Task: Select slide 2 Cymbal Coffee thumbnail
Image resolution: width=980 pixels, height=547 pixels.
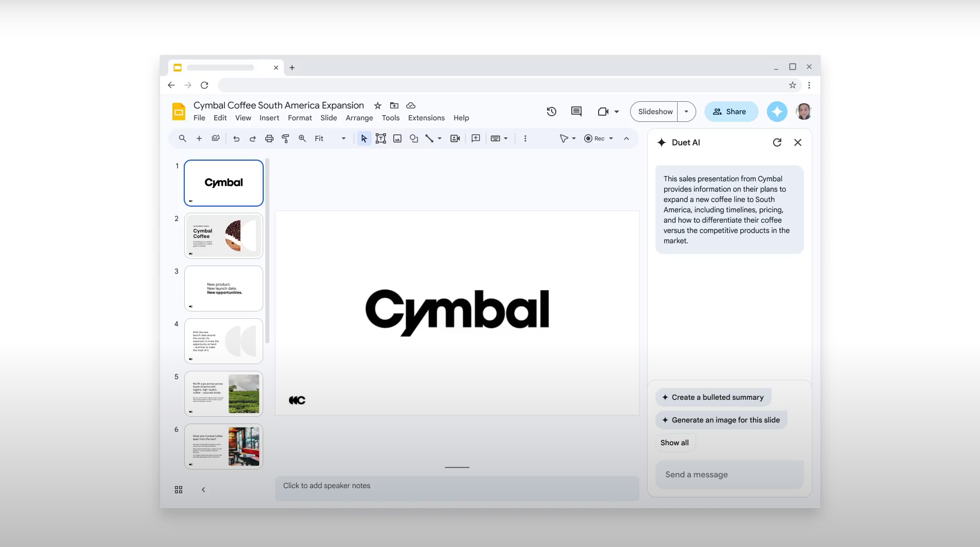Action: [223, 236]
